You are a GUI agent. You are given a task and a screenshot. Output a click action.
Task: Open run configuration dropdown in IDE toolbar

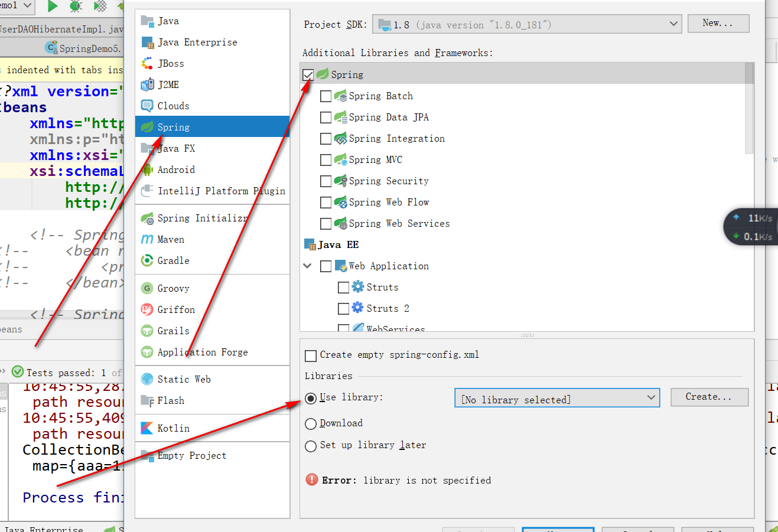pyautogui.click(x=27, y=5)
